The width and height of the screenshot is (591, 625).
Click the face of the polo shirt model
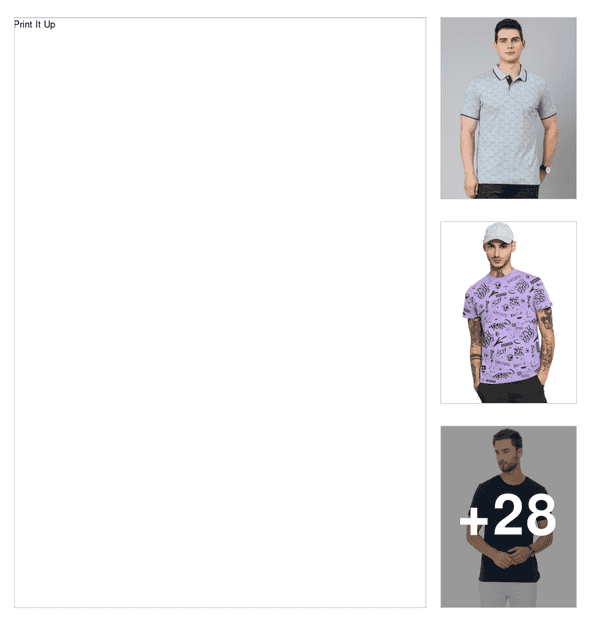(509, 45)
